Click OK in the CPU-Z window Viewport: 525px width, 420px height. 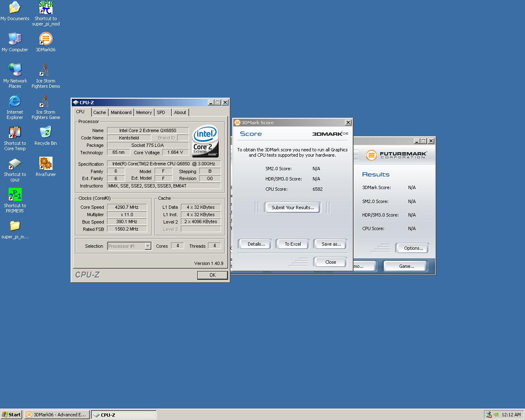pyautogui.click(x=212, y=275)
